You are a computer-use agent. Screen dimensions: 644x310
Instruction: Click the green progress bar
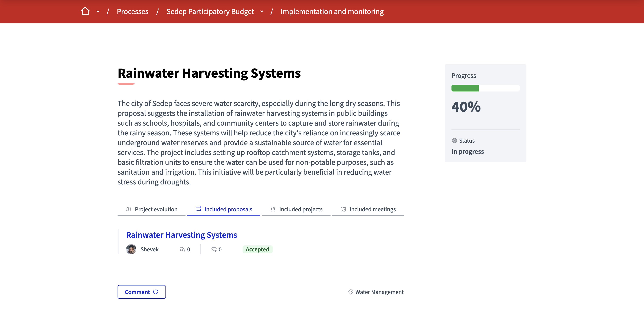pyautogui.click(x=465, y=88)
